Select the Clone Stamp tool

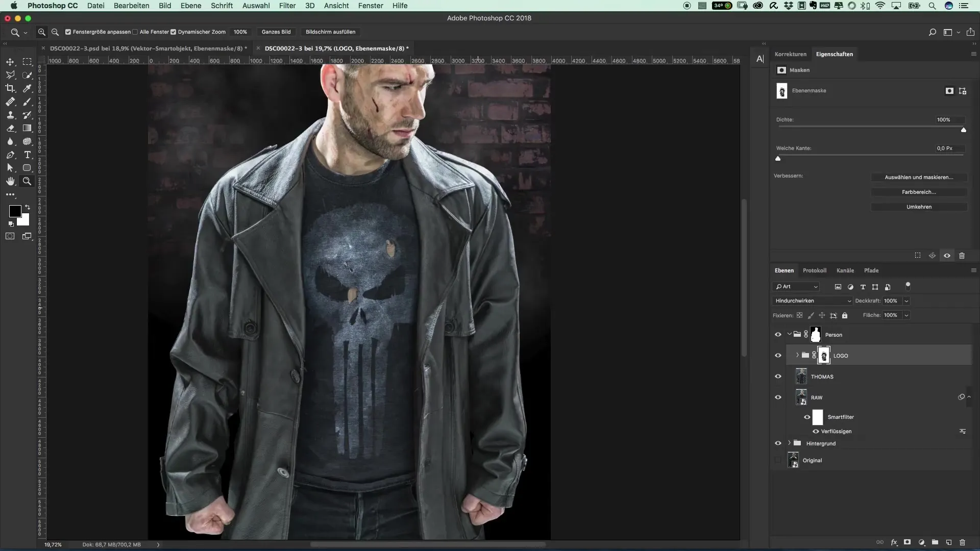(x=10, y=115)
